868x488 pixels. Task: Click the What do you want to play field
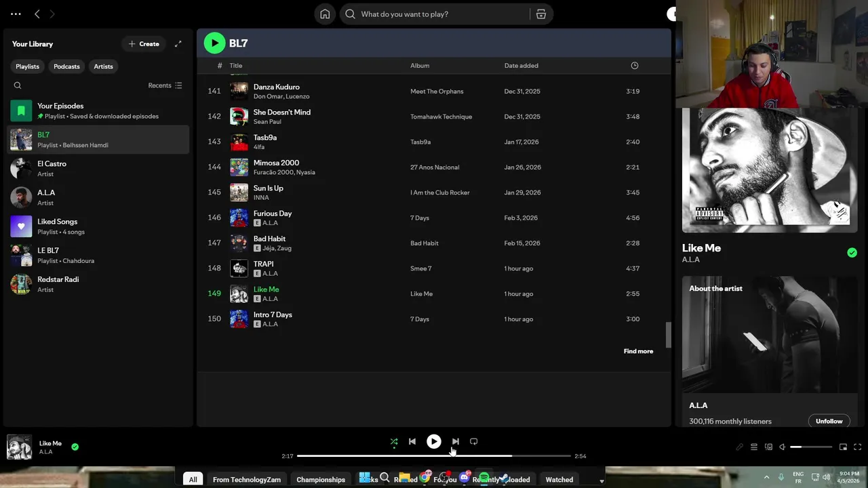444,14
